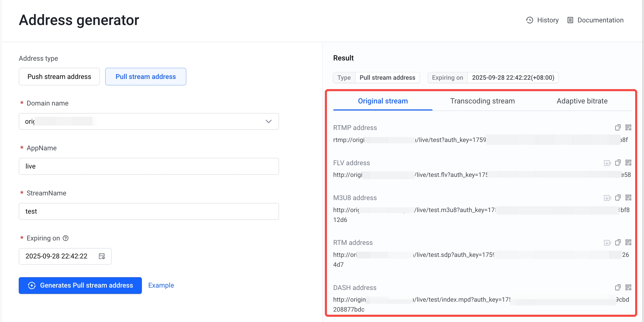
Task: Copy the FLV address
Action: pos(618,163)
